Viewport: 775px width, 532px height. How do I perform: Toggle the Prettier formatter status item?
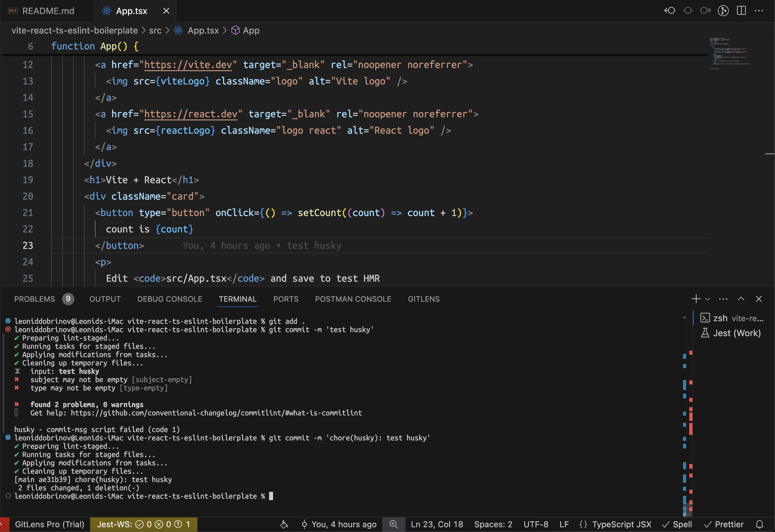pyautogui.click(x=724, y=524)
